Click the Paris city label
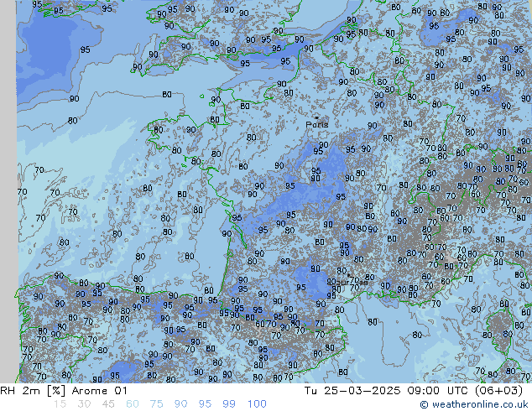 (317, 125)
